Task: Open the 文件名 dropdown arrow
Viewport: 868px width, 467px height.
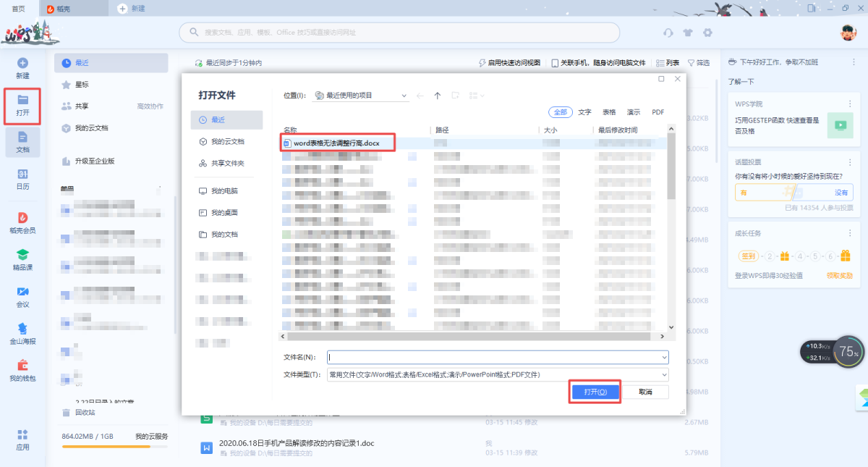Action: click(664, 357)
